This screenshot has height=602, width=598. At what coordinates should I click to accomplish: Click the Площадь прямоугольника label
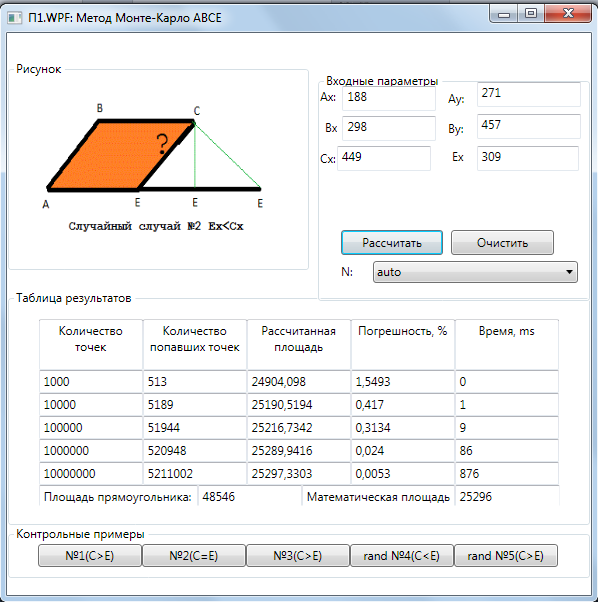[x=118, y=497]
